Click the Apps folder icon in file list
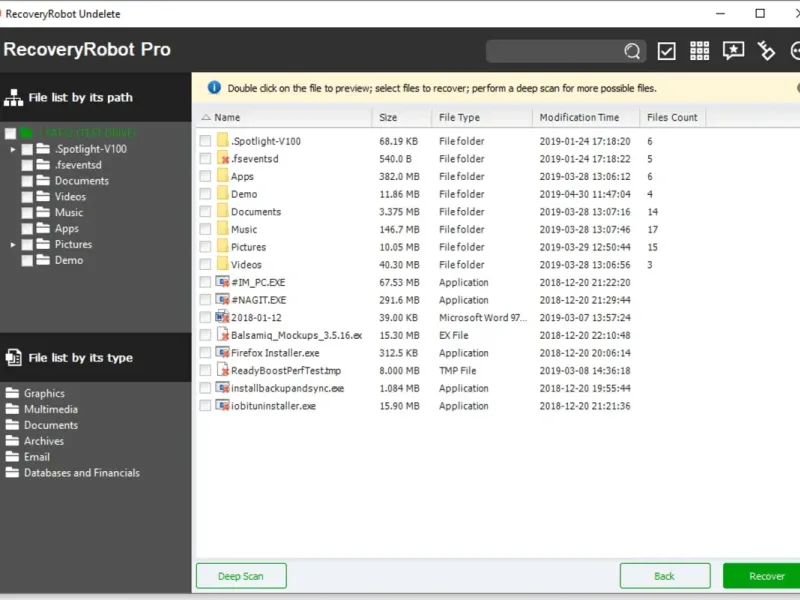 coord(222,176)
